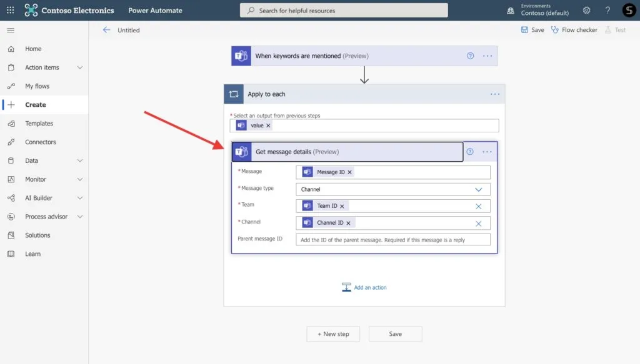The image size is (640, 364).
Task: Open the app launcher waffle icon
Action: coord(10,10)
